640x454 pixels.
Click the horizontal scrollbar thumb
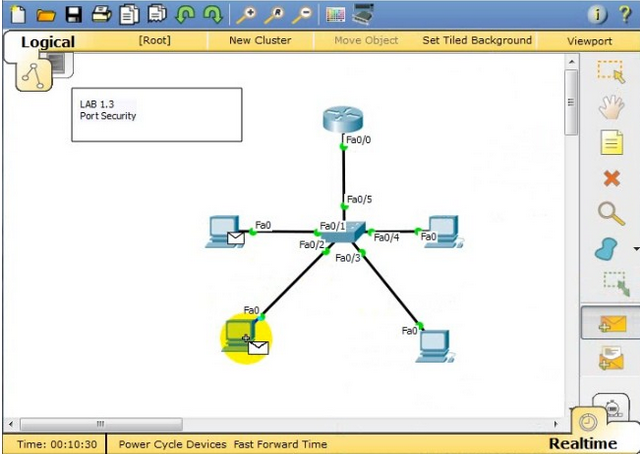pos(101,424)
